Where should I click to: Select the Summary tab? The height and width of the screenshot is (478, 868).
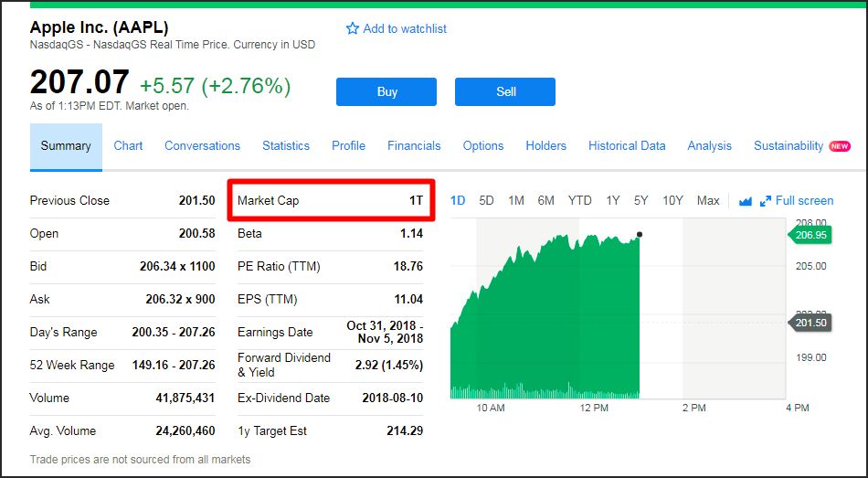click(x=66, y=147)
